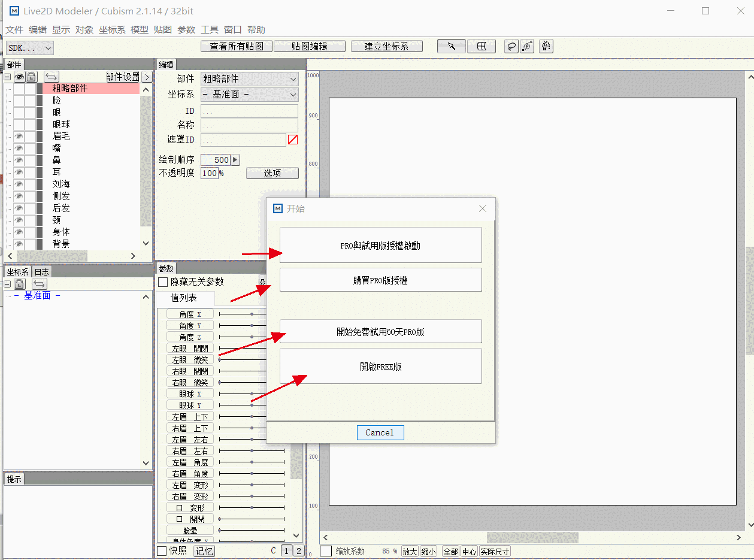
Task: Click the lock icon in 部件 panel header
Action: click(x=31, y=77)
